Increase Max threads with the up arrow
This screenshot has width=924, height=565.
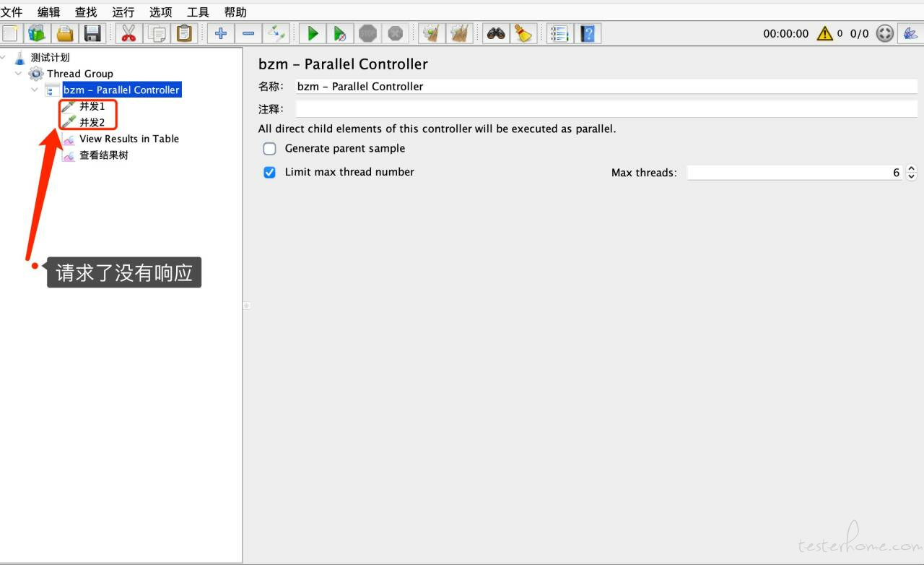point(911,169)
